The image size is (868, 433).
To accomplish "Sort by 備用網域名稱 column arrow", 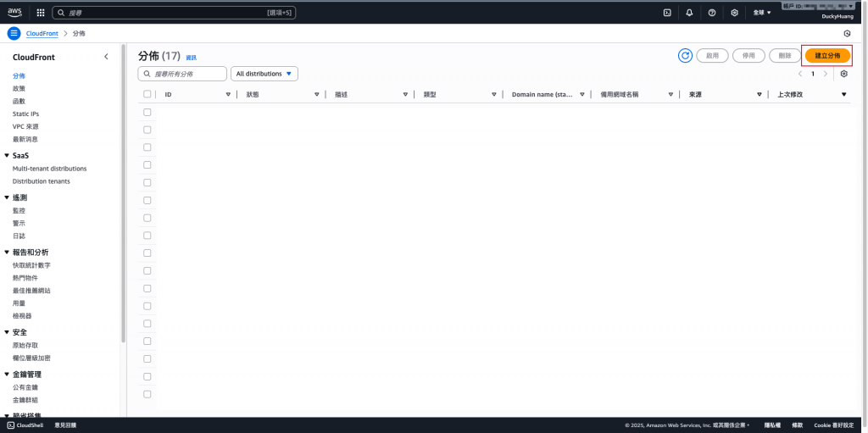I will click(670, 95).
